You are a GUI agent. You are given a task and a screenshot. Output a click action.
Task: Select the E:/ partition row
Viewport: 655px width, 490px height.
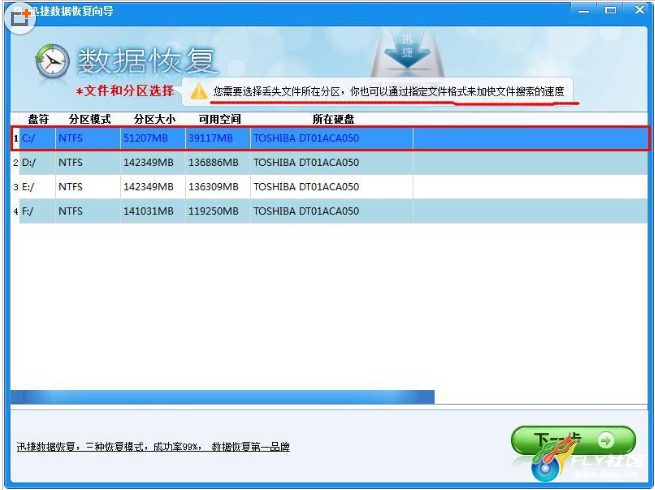[x=330, y=187]
